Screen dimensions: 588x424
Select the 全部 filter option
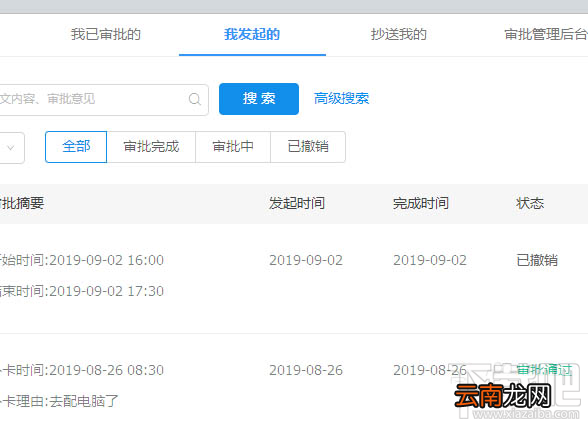76,147
